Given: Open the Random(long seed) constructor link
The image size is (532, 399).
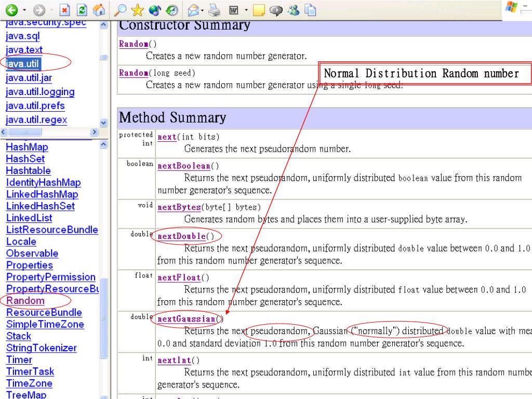Looking at the screenshot, I should coord(134,73).
